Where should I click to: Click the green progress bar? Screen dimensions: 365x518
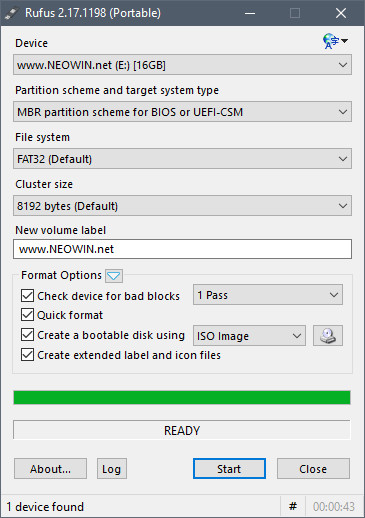pyautogui.click(x=182, y=398)
